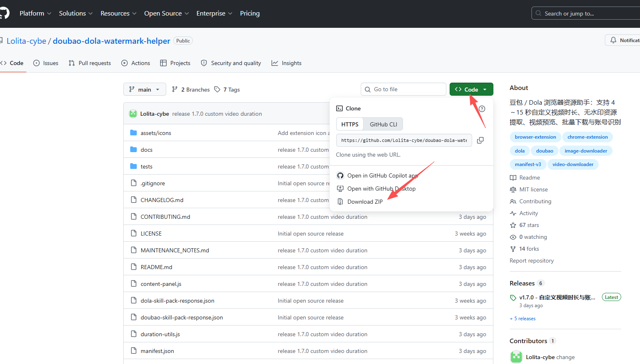Image resolution: width=640 pixels, height=364 pixels.
Task: Open the content-panel.js file
Action: pyautogui.click(x=161, y=284)
